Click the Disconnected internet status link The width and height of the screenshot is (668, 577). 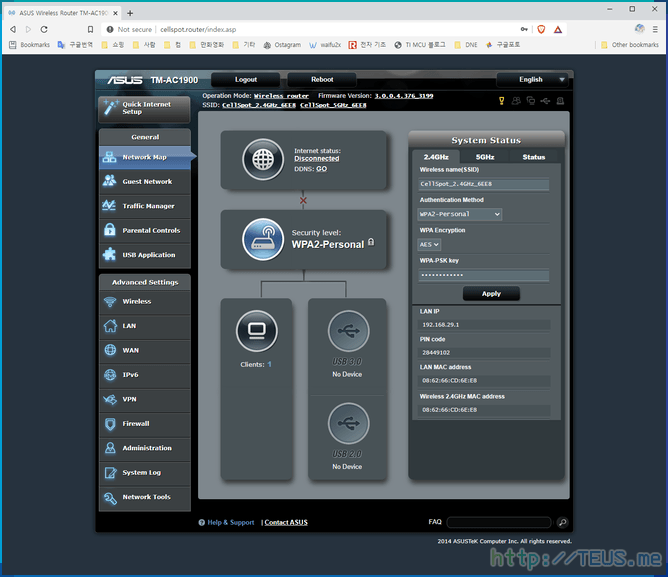tap(317, 159)
